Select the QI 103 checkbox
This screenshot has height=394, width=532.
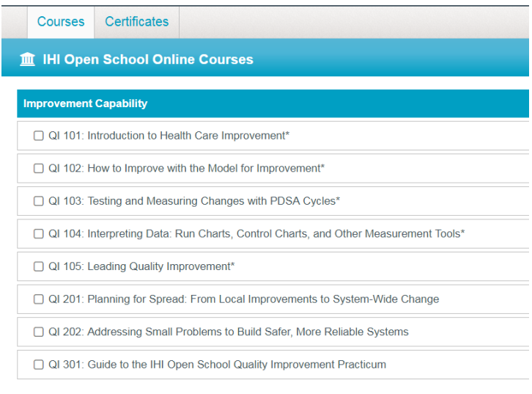click(39, 201)
